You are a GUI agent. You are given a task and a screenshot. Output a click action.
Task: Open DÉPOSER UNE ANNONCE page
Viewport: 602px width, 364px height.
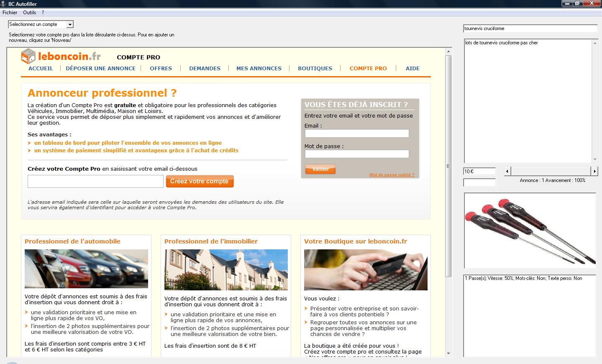tap(100, 68)
